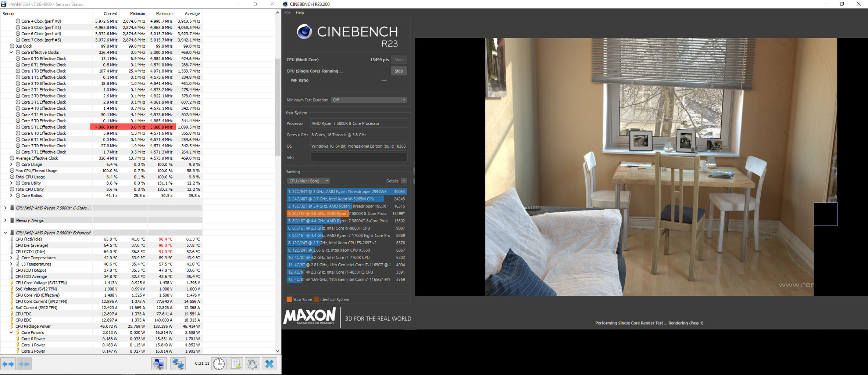Click the chip icon beside Memory Timings
The width and height of the screenshot is (868, 375).
12,220
